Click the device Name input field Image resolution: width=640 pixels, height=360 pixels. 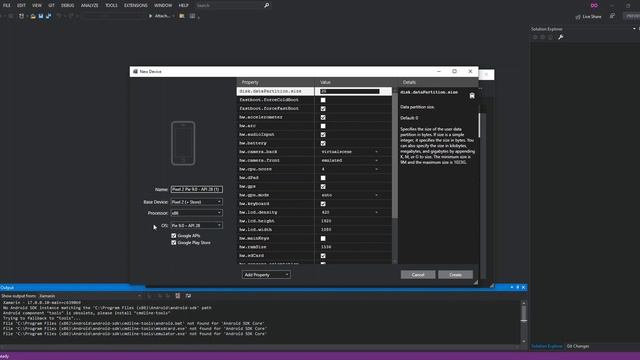click(x=196, y=189)
